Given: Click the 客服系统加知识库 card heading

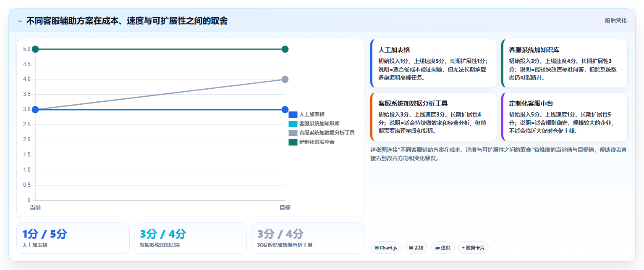Looking at the screenshot, I should click(534, 50).
